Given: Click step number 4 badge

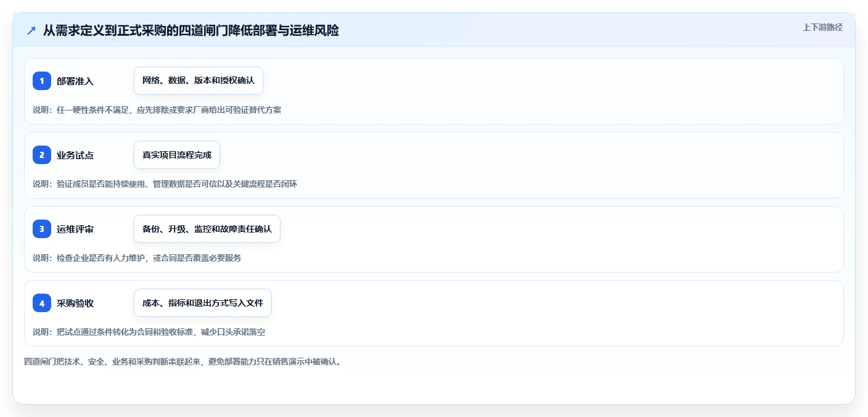Looking at the screenshot, I should [42, 303].
